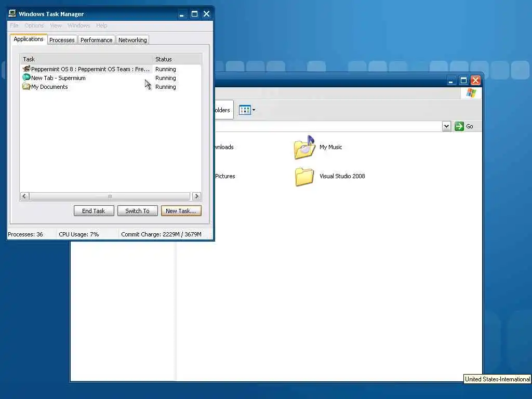Click the green Go arrow icon

click(459, 126)
